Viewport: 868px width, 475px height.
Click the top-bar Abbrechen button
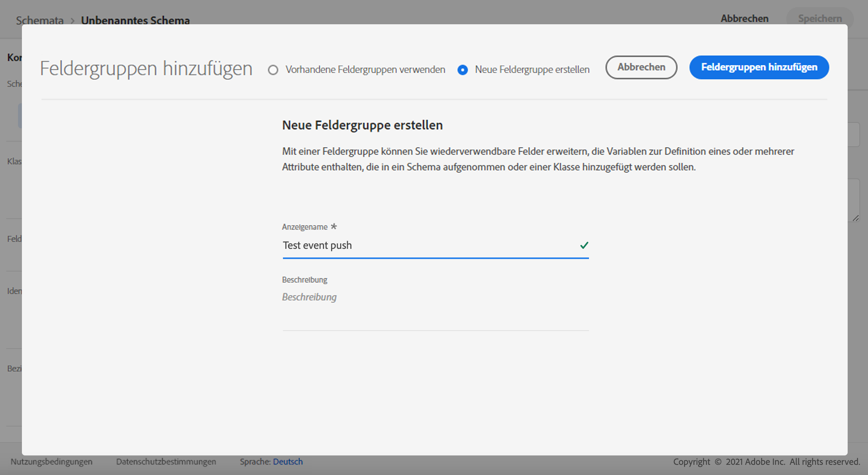(744, 18)
